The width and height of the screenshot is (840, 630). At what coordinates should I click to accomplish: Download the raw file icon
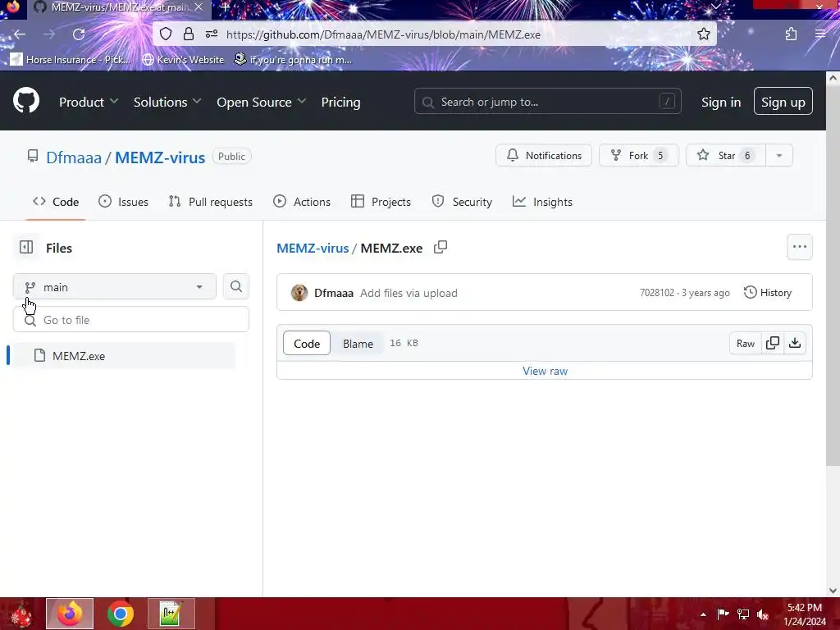[x=795, y=343]
